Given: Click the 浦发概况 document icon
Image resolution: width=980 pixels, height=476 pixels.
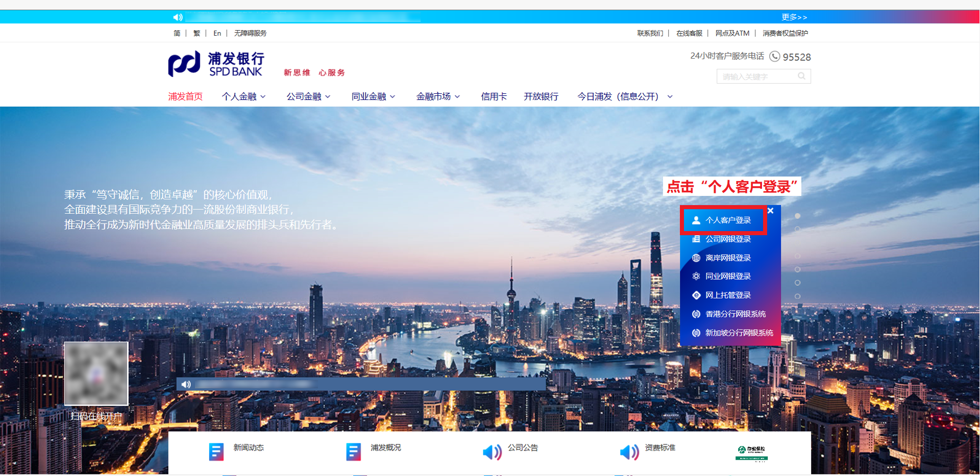Looking at the screenshot, I should coord(353,452).
